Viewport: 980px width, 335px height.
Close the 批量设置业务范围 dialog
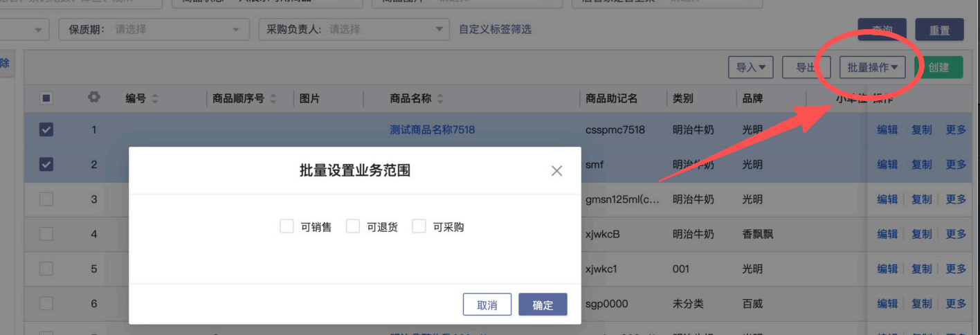click(x=556, y=171)
